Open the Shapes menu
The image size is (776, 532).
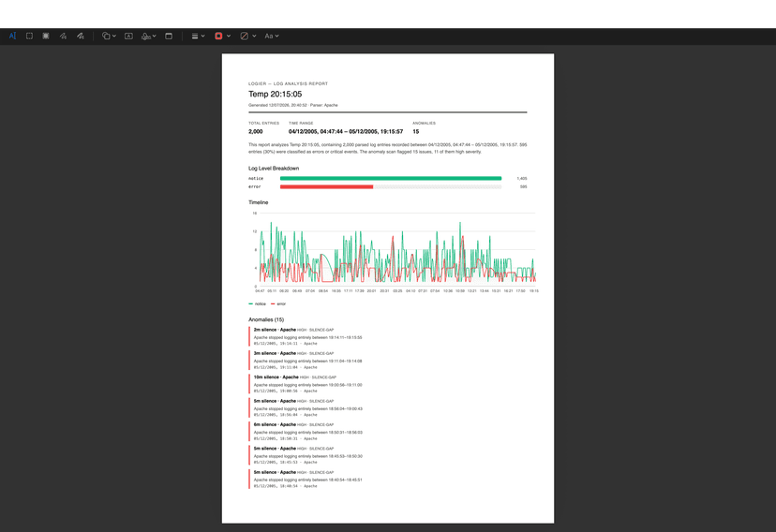(x=109, y=36)
